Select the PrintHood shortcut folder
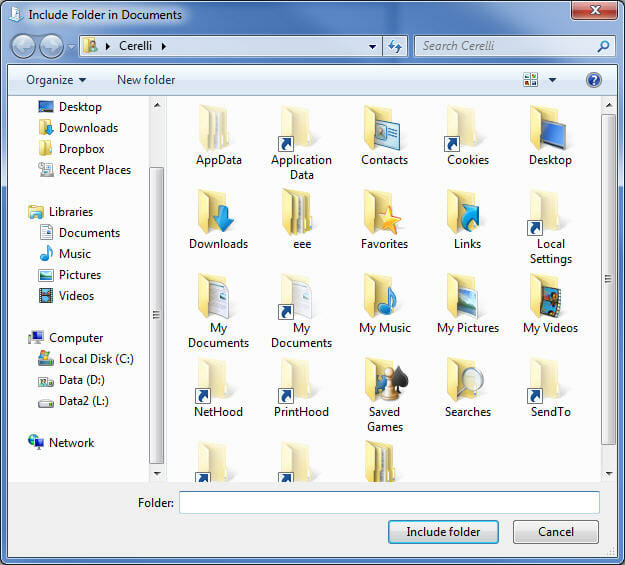Screen dimensions: 625x565 301,388
